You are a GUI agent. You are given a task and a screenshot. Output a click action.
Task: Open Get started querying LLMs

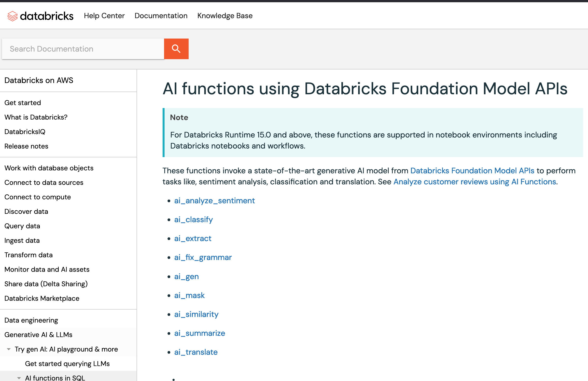(67, 364)
